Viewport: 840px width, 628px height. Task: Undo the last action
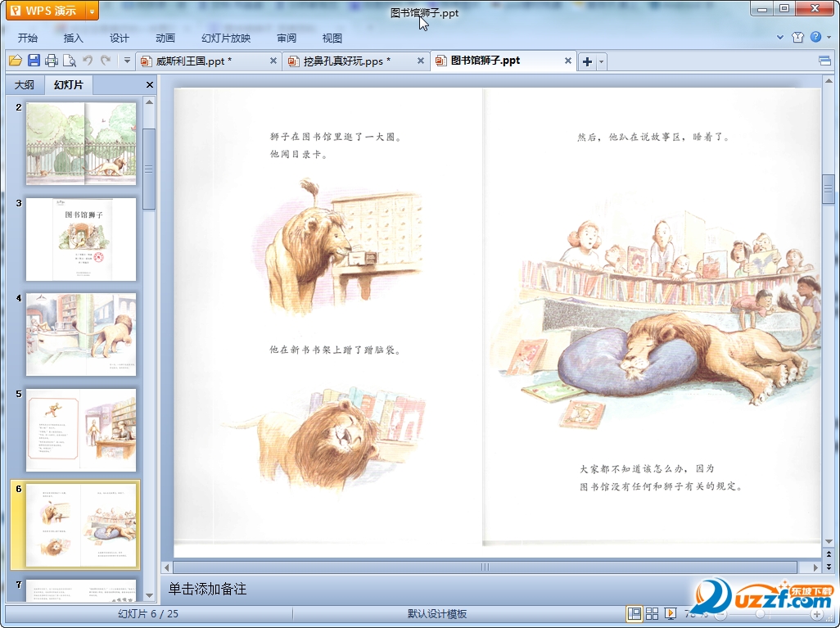[88, 61]
